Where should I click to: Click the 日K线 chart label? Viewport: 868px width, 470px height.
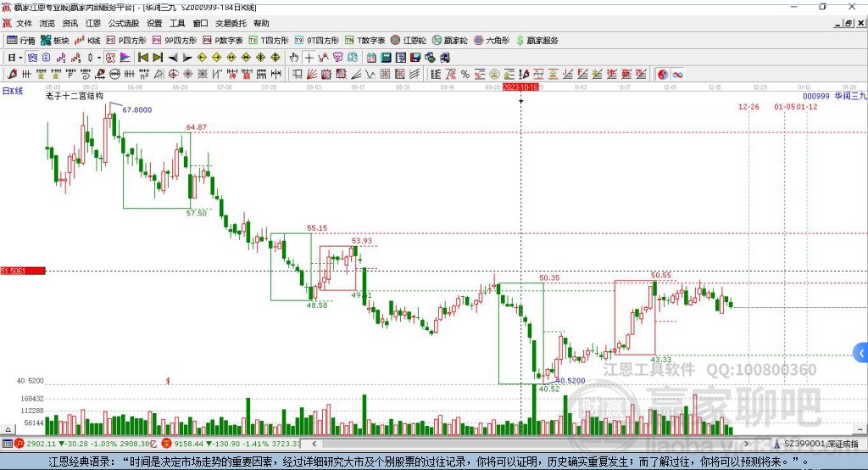click(x=12, y=91)
